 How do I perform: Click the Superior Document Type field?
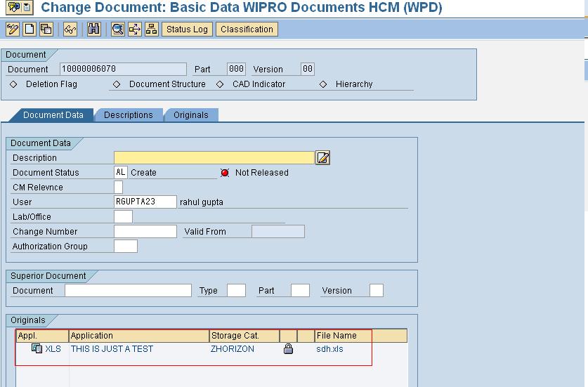(236, 291)
